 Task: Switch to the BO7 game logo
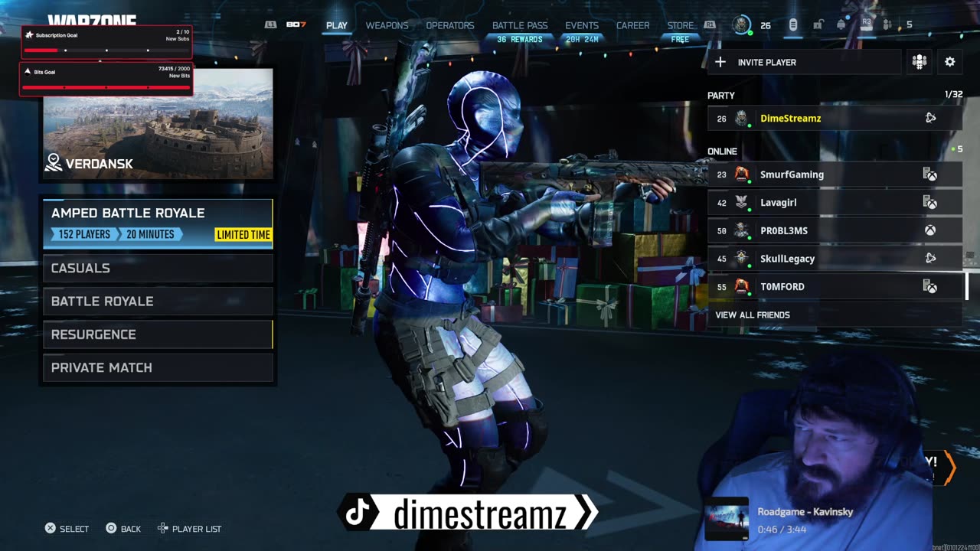[x=296, y=25]
